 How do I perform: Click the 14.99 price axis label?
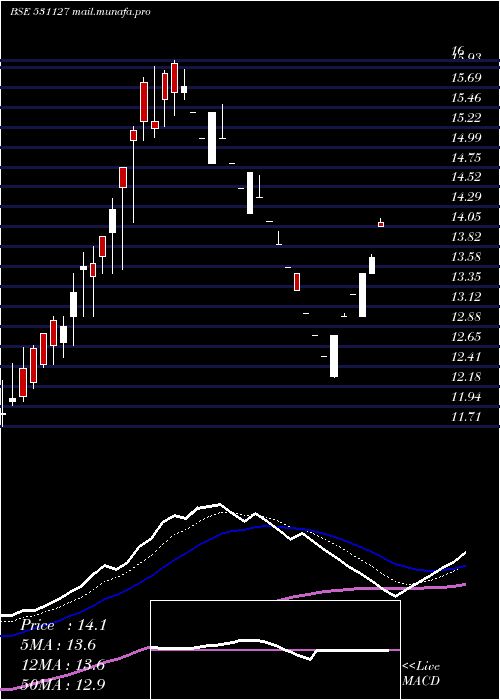point(466,138)
